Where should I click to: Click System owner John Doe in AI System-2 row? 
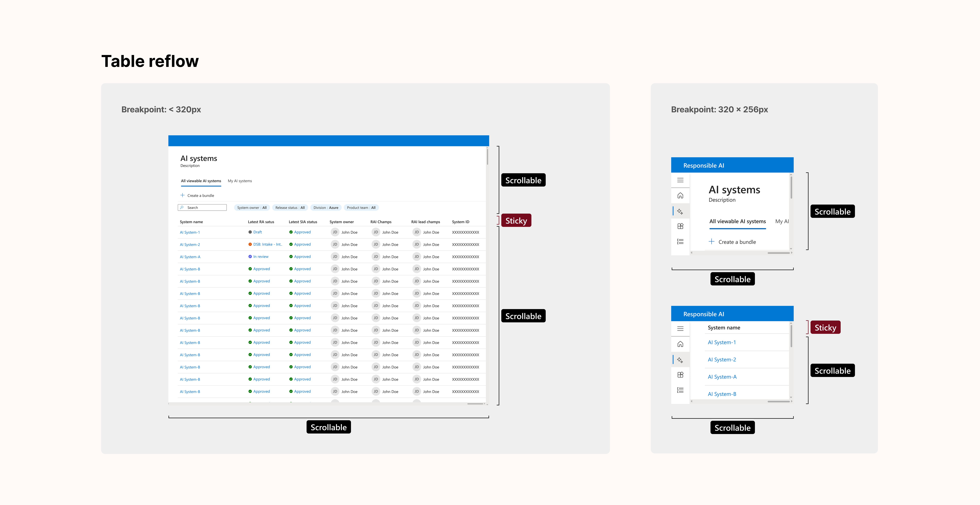[x=349, y=245]
